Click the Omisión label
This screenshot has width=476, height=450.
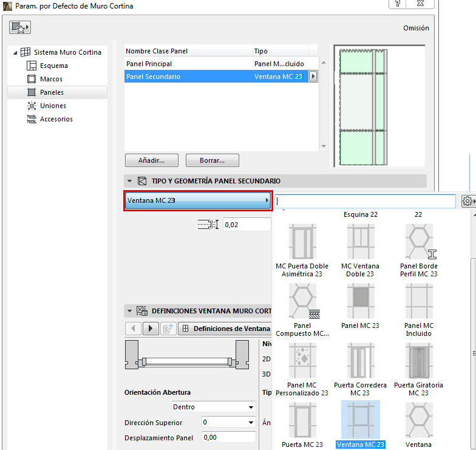pyautogui.click(x=416, y=28)
